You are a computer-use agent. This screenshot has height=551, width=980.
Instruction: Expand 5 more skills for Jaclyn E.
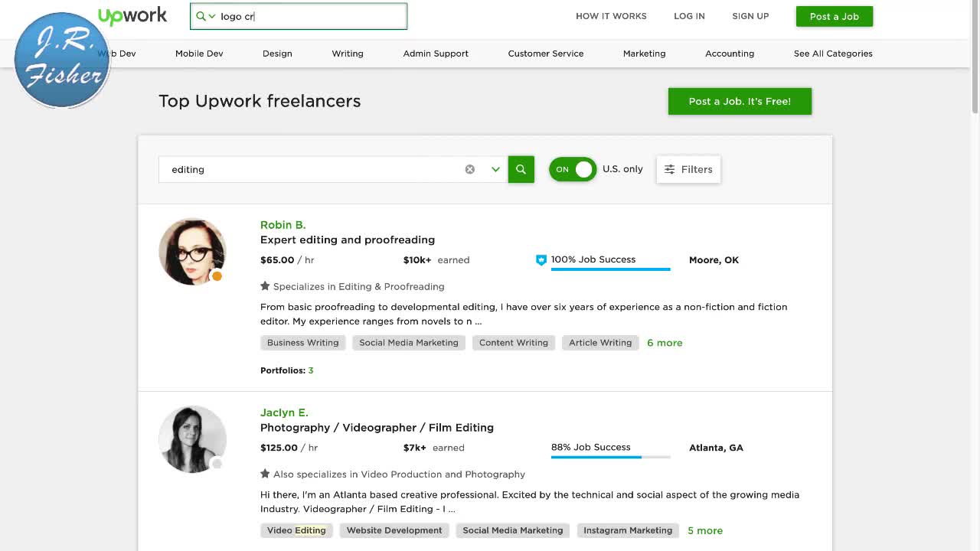[705, 530]
